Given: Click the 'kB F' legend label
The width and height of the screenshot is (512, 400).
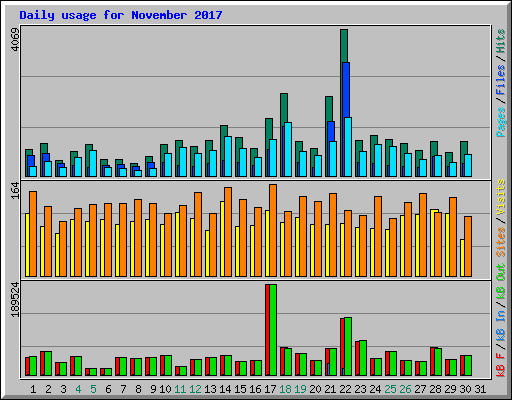Looking at the screenshot, I should coord(501,364).
